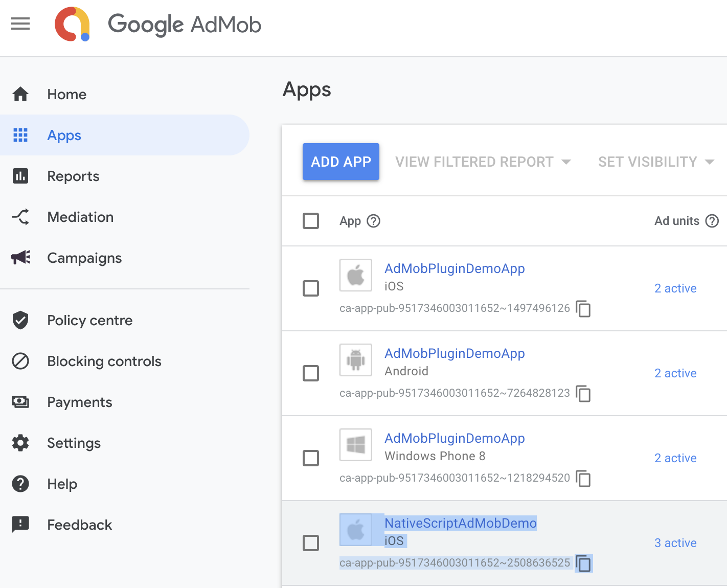Viewport: 727px width, 588px height.
Task: Click the Policy centre shield icon
Action: [x=20, y=320]
